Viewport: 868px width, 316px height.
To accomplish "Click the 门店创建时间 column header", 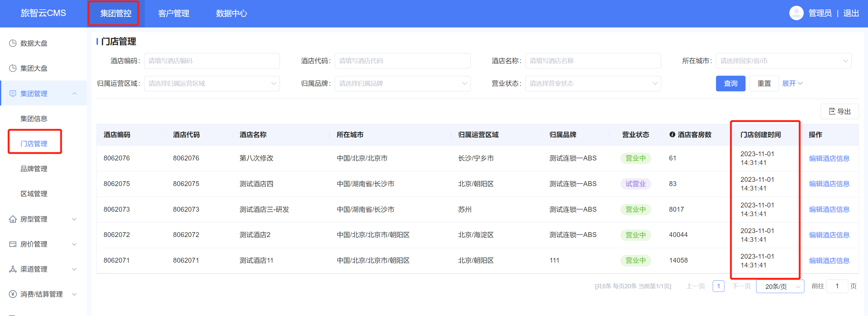I will (x=760, y=135).
